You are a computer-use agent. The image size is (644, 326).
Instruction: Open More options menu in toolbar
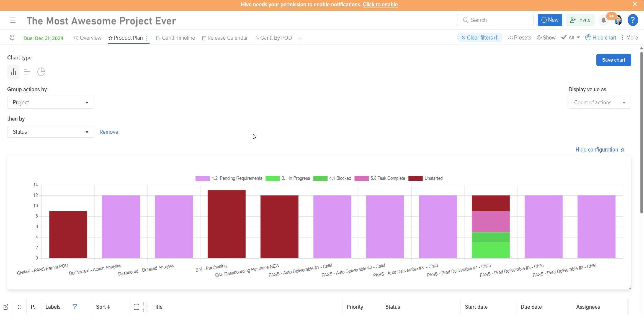pyautogui.click(x=629, y=38)
